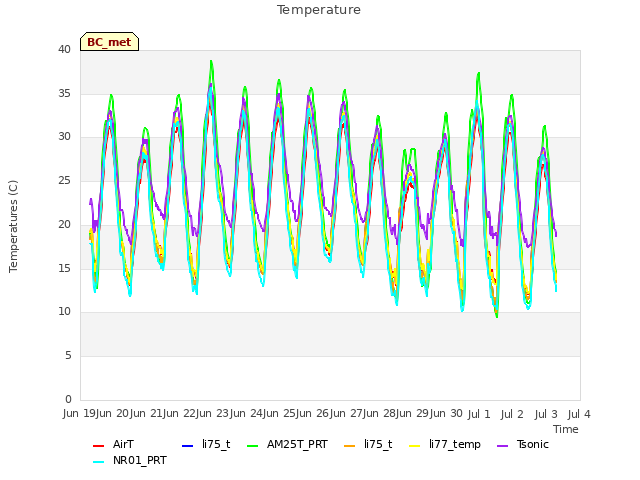Screen dimensions: 640x480
Task: Click the Temperatures (C) axis label
Action: point(13,226)
